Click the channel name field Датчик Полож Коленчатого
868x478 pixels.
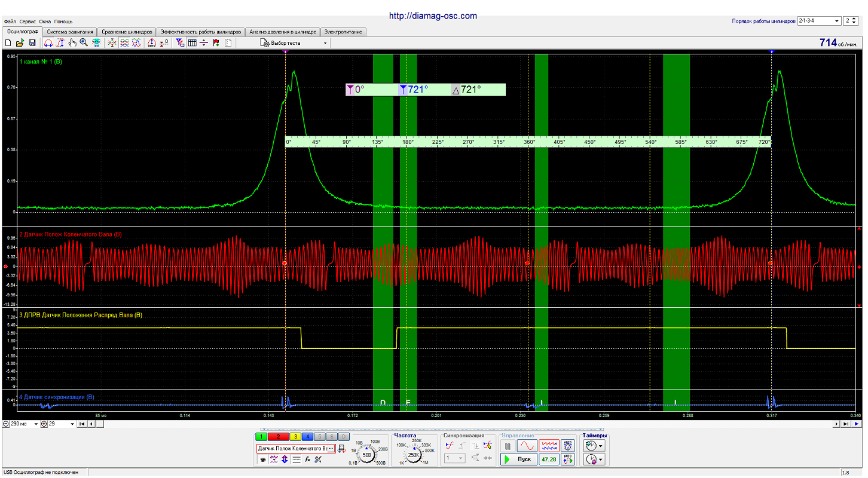(296, 449)
